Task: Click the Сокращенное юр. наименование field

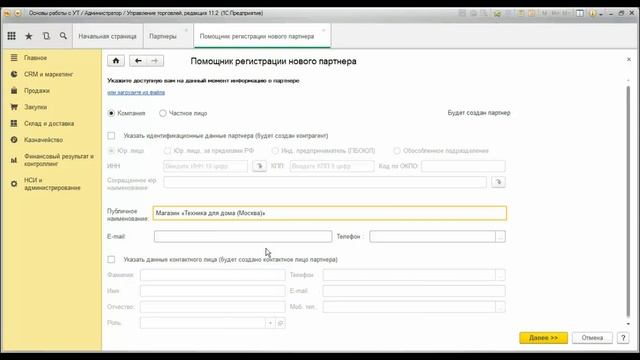Action: point(325,182)
